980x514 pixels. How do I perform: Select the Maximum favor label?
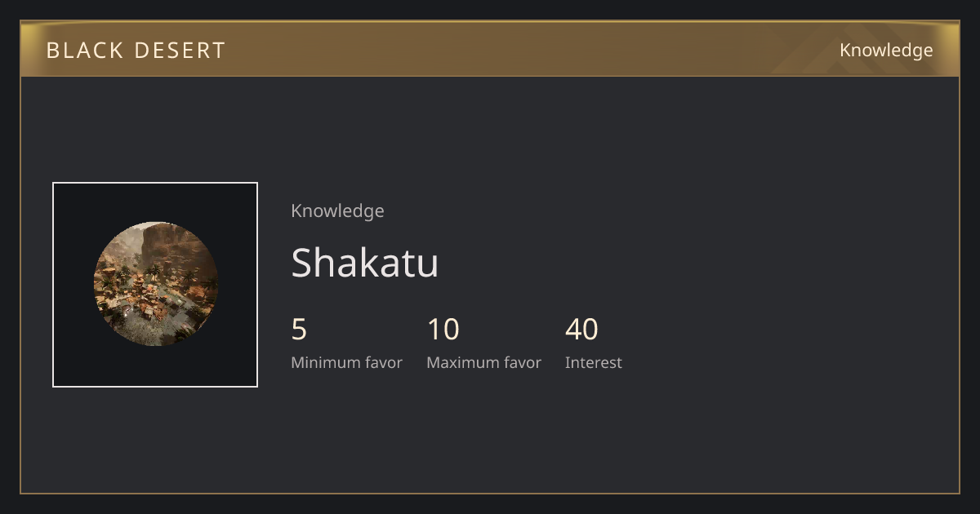[x=483, y=362]
